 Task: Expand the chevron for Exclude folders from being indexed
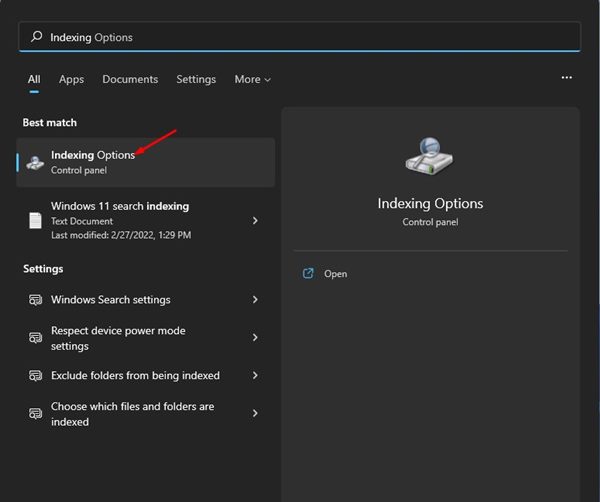[256, 376]
